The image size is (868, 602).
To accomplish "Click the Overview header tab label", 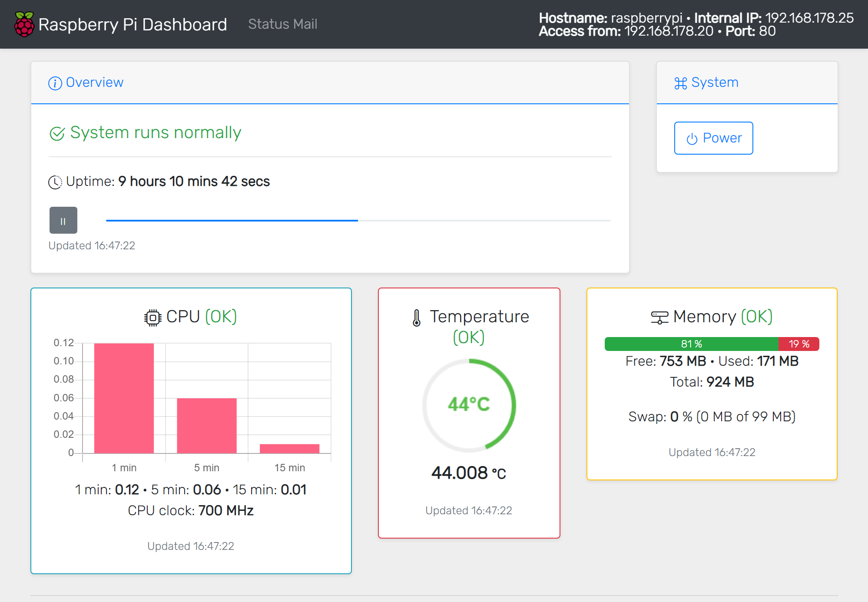I will (94, 83).
